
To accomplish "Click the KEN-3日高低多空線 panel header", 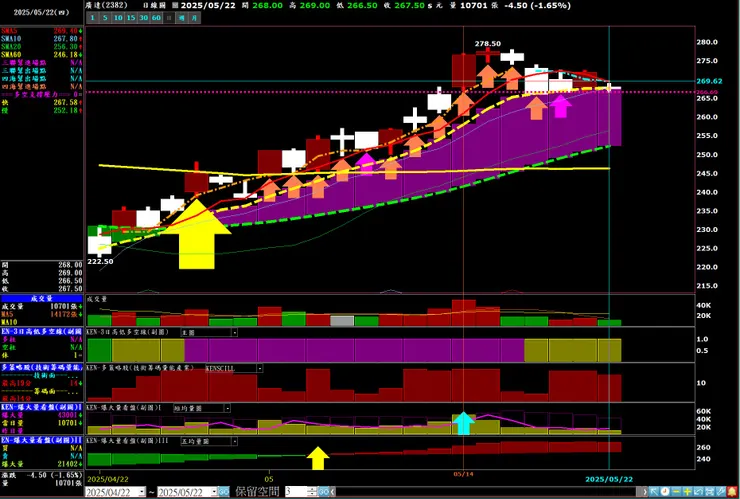I will click(42, 331).
